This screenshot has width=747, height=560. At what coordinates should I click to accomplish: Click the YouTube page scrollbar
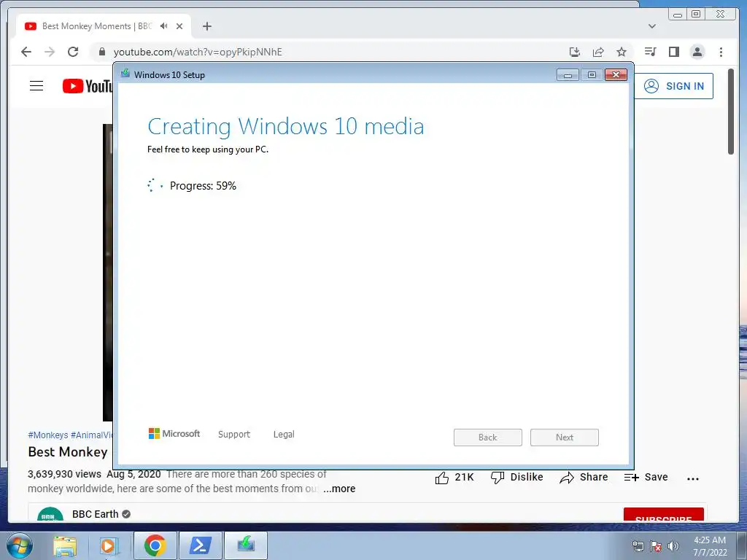pos(731,112)
